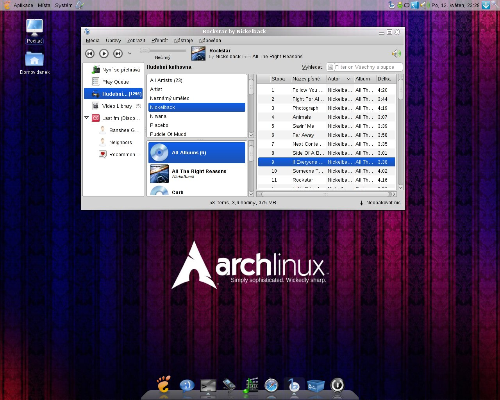Open the second menu Úpravy
Viewport: 500px width, 400px height.
coord(113,40)
